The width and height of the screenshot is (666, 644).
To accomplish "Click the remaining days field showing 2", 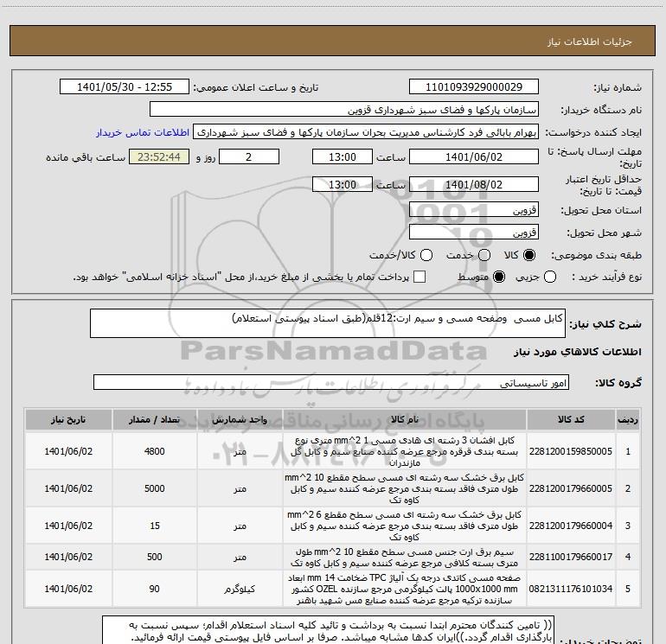I will 249,157.
